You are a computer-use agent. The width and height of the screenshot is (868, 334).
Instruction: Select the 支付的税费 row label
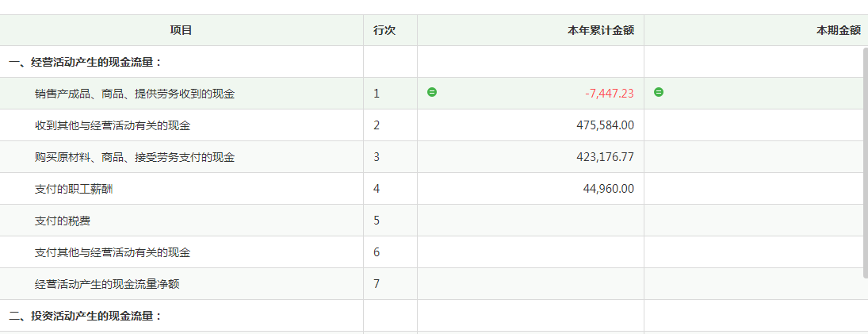click(62, 221)
